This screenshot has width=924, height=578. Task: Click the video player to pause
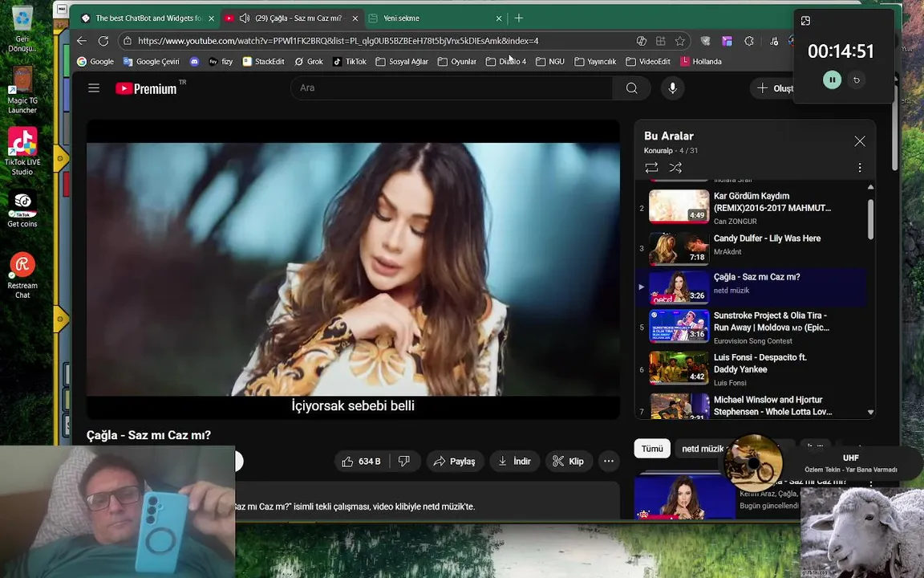click(353, 269)
